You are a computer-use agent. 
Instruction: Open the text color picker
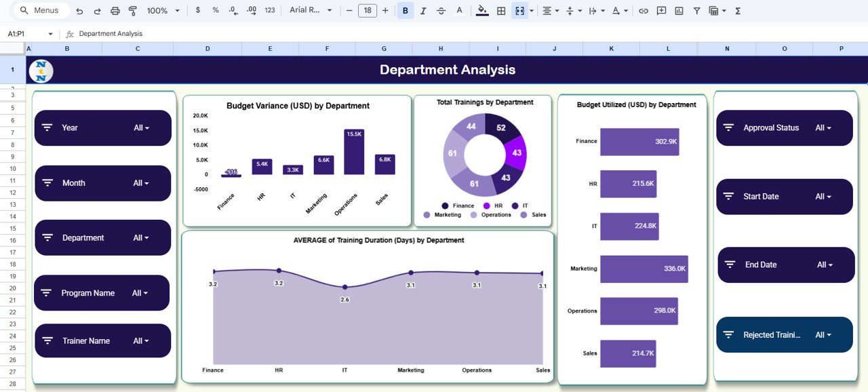[459, 10]
